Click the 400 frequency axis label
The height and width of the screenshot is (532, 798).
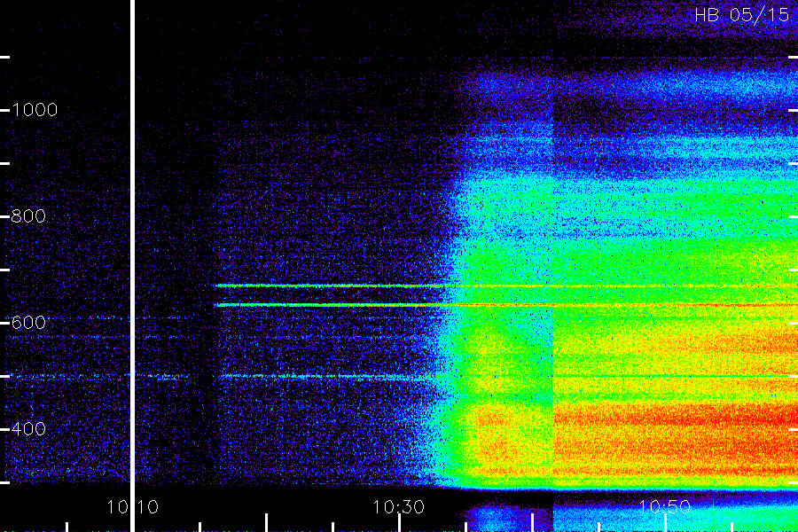28,428
